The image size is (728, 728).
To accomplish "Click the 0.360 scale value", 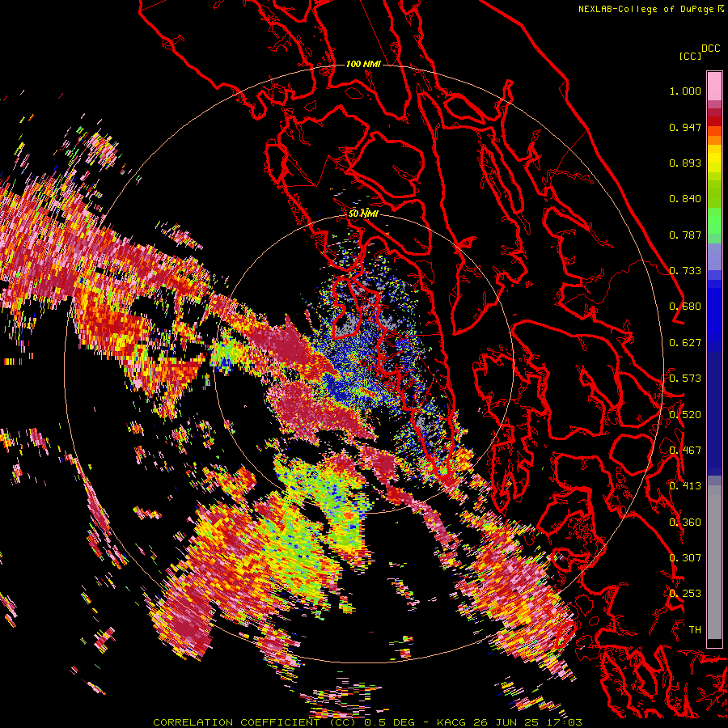I will (x=685, y=523).
